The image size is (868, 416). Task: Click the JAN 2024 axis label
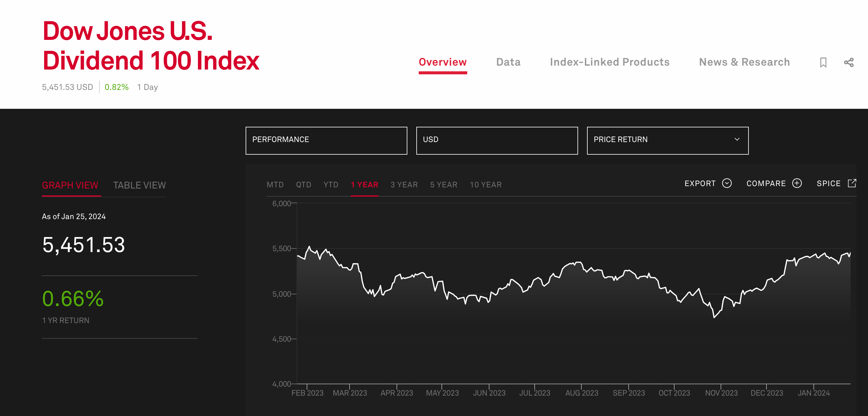813,393
